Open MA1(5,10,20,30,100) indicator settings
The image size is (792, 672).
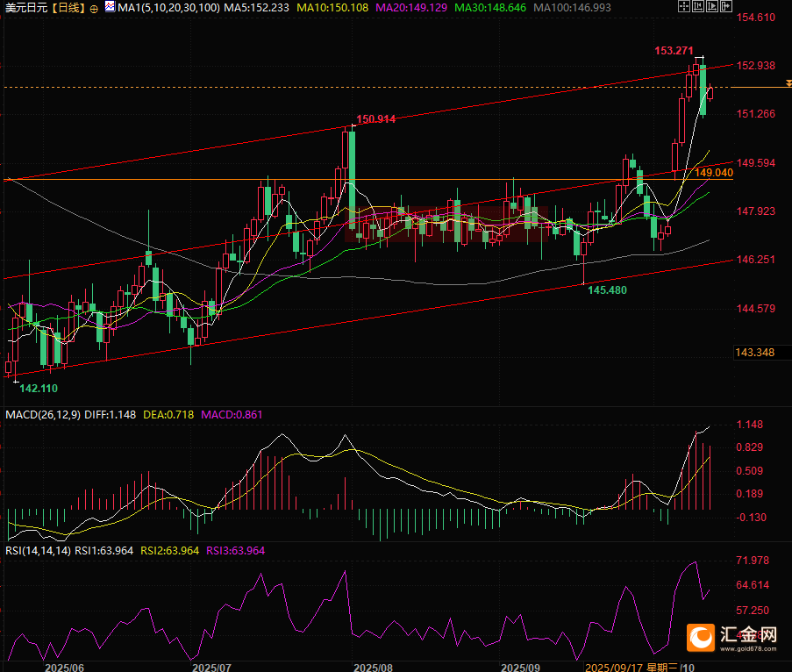[x=168, y=8]
